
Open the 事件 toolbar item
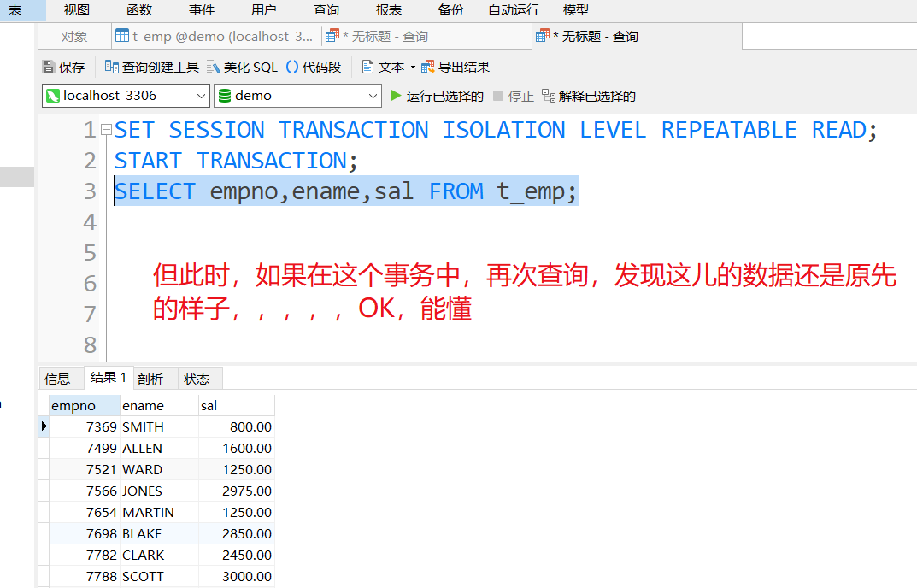tap(202, 10)
